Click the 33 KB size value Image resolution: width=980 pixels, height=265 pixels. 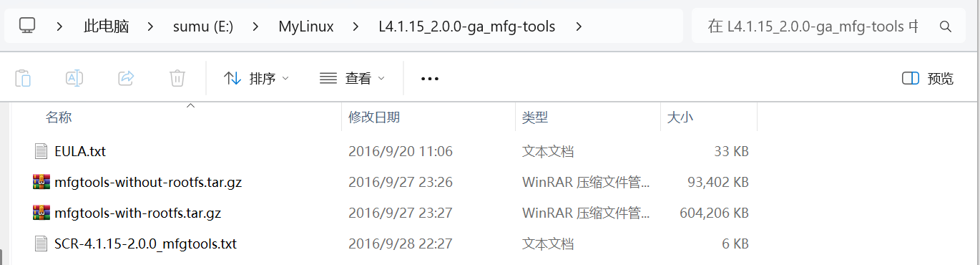point(731,151)
